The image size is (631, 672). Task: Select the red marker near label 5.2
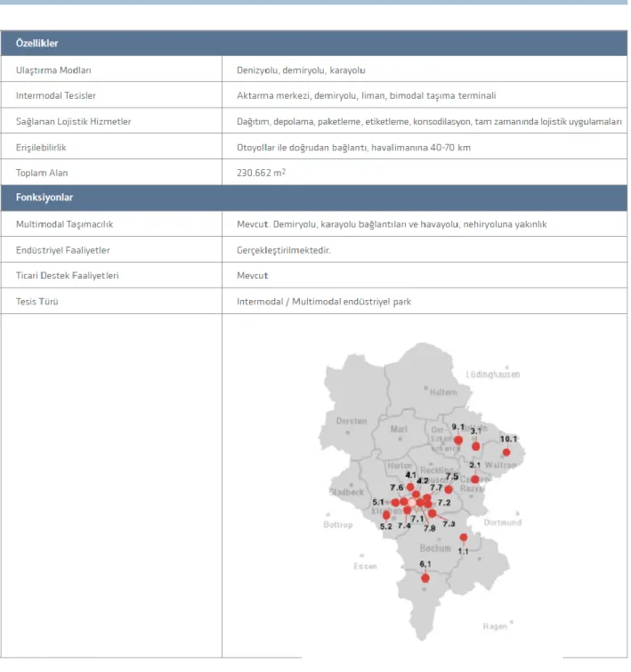(x=386, y=514)
